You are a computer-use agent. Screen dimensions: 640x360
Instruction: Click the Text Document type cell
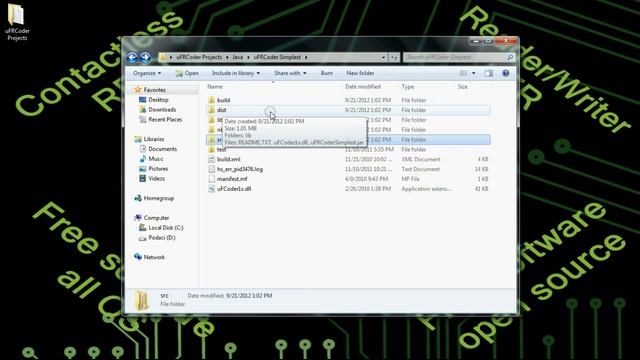point(420,169)
